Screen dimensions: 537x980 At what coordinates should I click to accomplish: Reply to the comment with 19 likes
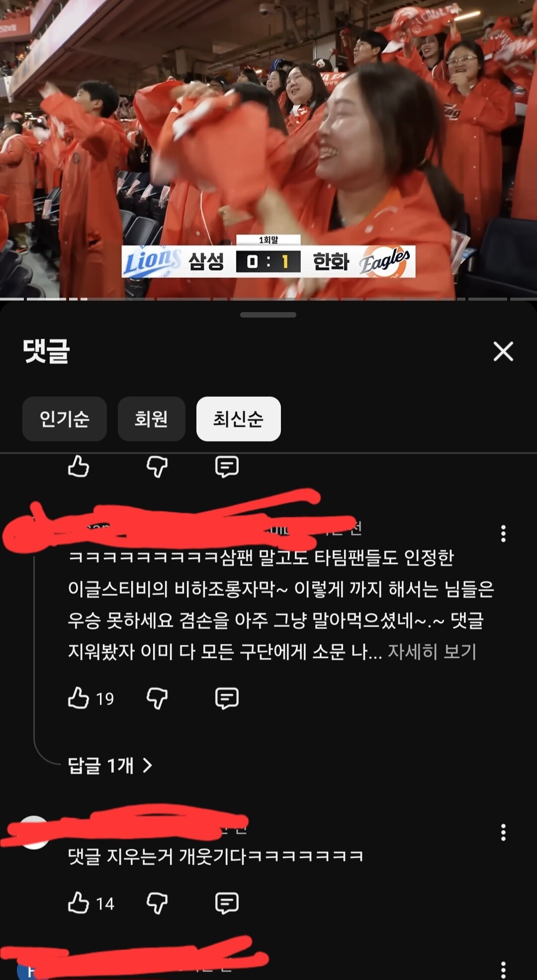pos(227,698)
